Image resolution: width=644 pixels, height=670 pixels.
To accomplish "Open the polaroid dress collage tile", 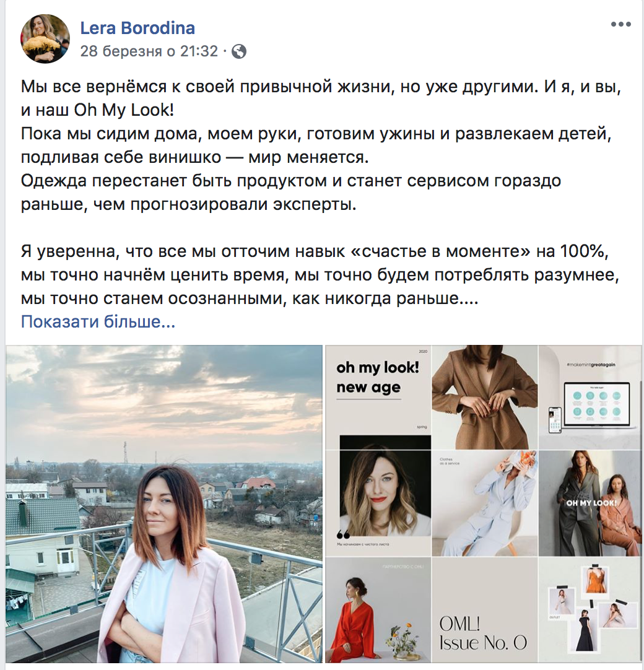I will (x=590, y=610).
